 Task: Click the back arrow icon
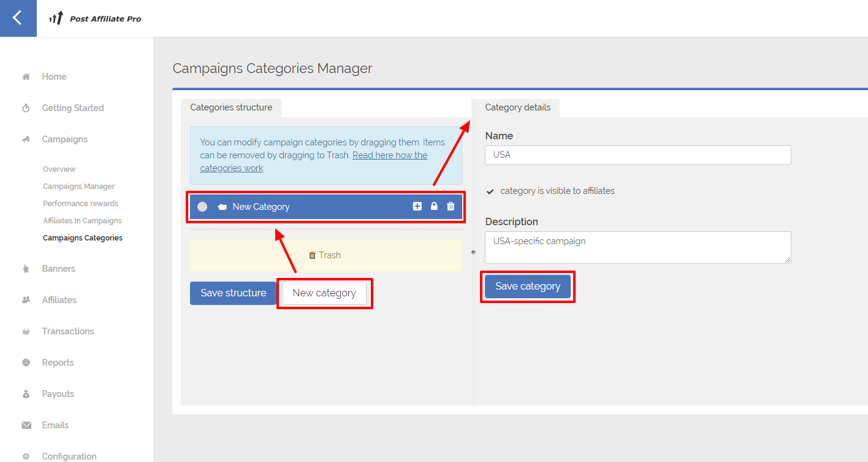click(x=17, y=18)
